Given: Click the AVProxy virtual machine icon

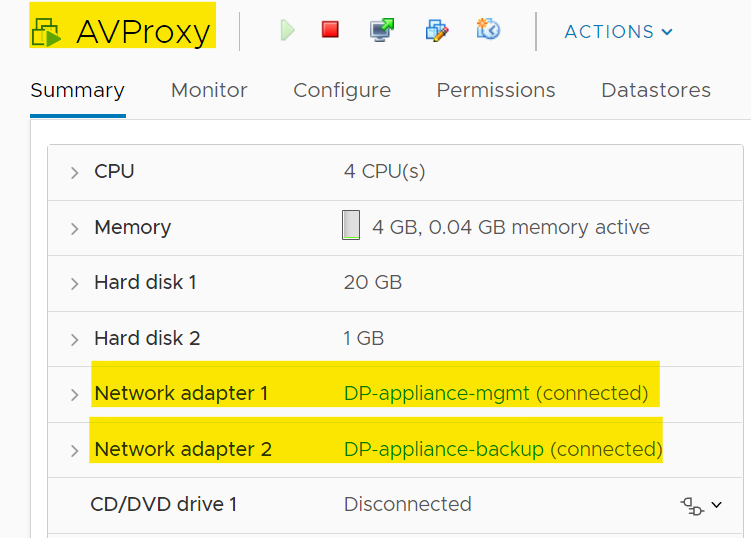Looking at the screenshot, I should point(46,32).
